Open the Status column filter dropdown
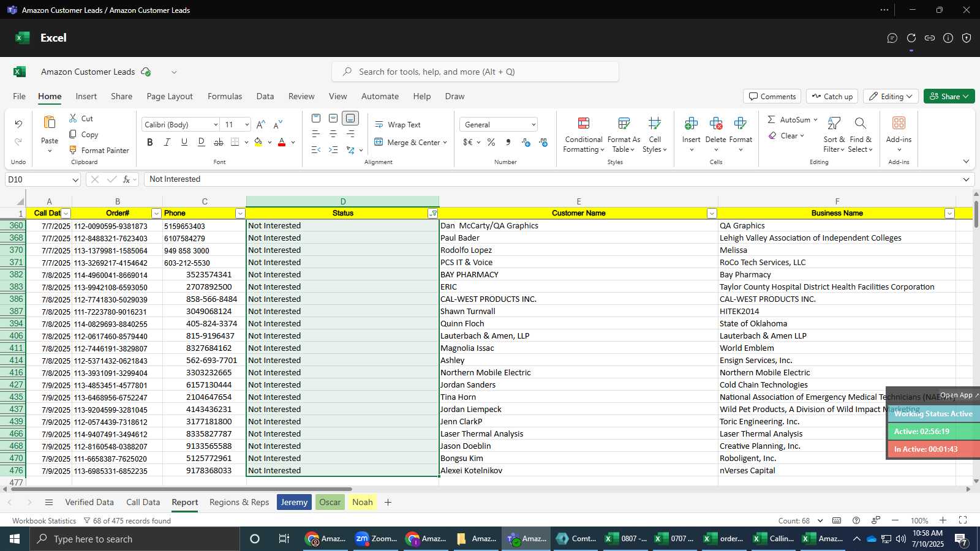 tap(433, 213)
